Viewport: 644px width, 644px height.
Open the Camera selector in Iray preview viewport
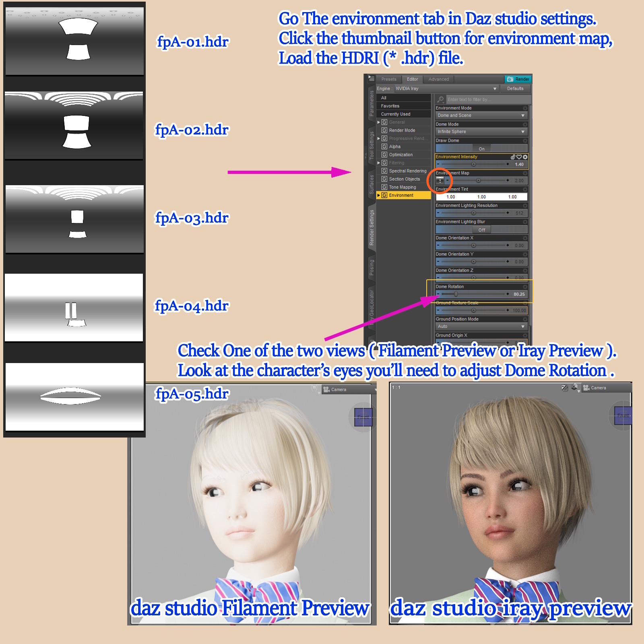tap(606, 388)
